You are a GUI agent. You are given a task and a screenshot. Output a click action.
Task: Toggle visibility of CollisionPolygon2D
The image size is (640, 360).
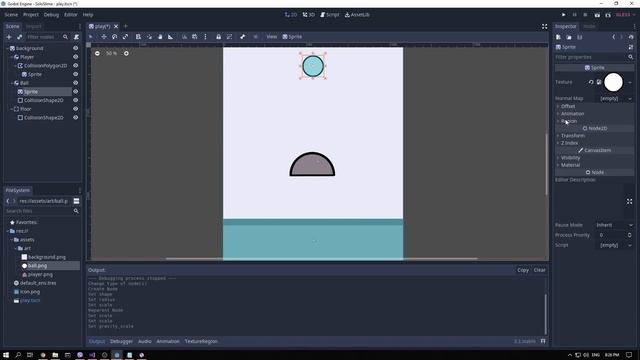click(x=76, y=65)
